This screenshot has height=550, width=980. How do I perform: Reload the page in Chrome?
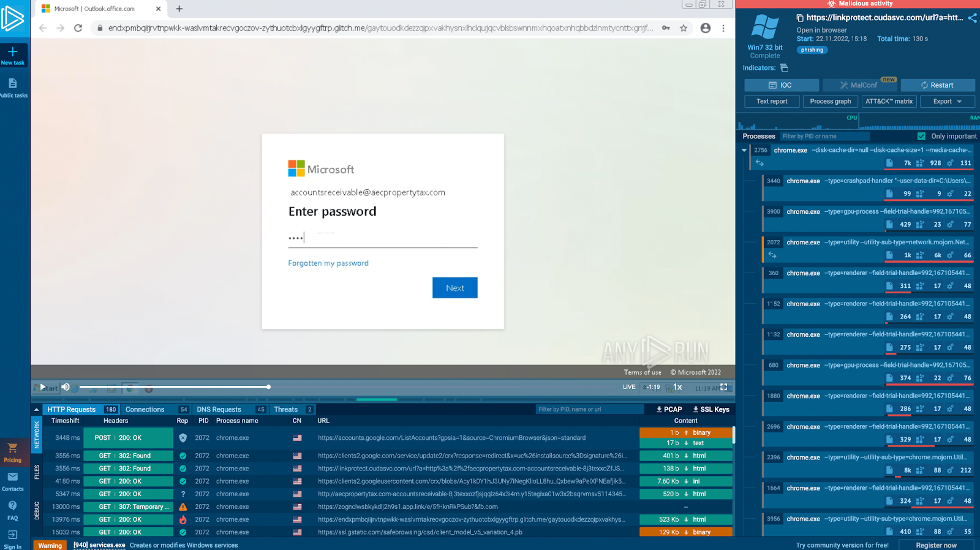point(78,28)
